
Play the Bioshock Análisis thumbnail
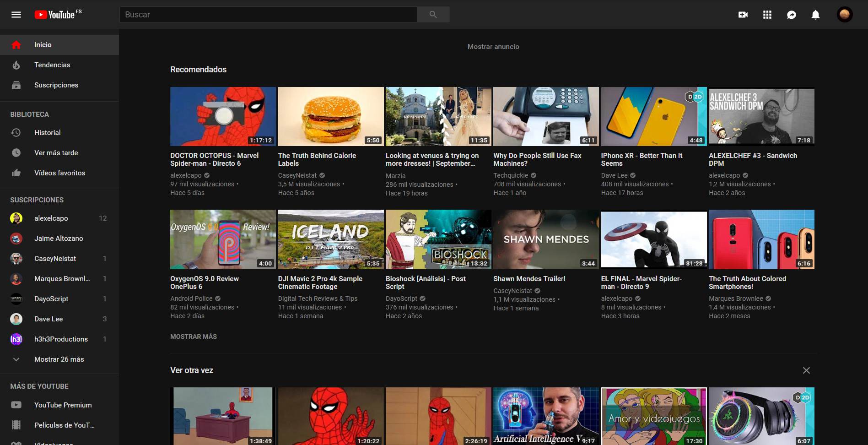(438, 239)
